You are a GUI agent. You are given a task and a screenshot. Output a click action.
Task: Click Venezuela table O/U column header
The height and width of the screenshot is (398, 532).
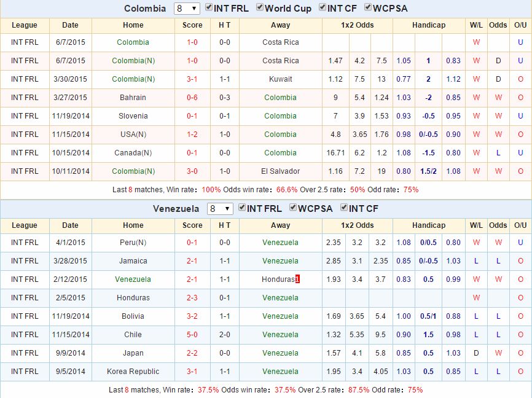[x=520, y=225]
